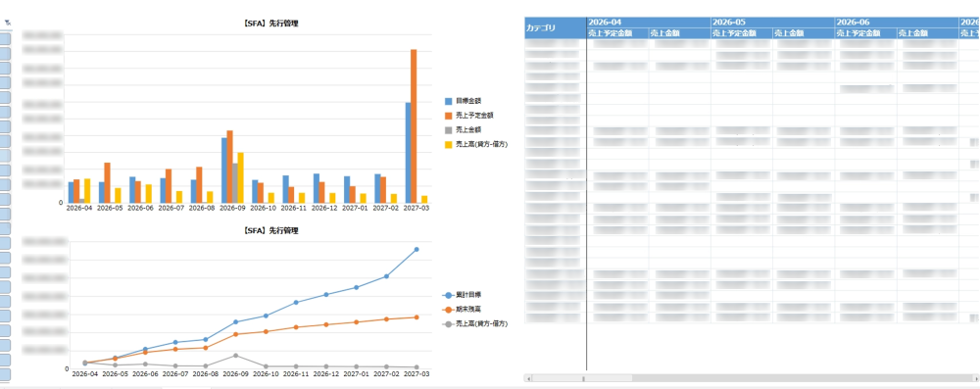Viewport: 980px width, 389px height.
Task: Select the 2026-05 month header in the table
Action: click(772, 22)
